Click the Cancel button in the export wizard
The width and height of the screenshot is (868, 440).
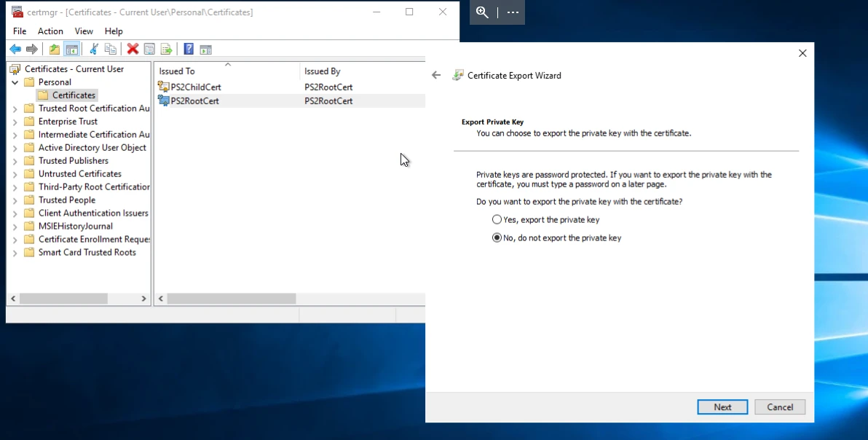(x=779, y=406)
